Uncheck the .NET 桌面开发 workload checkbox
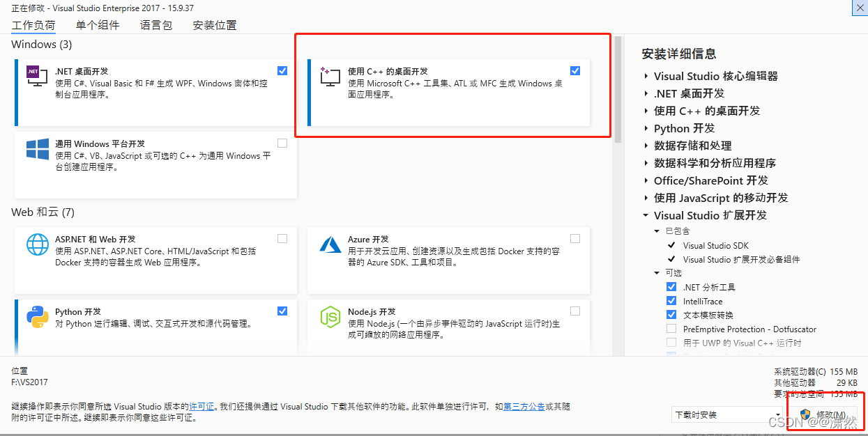868x436 pixels. [x=282, y=70]
